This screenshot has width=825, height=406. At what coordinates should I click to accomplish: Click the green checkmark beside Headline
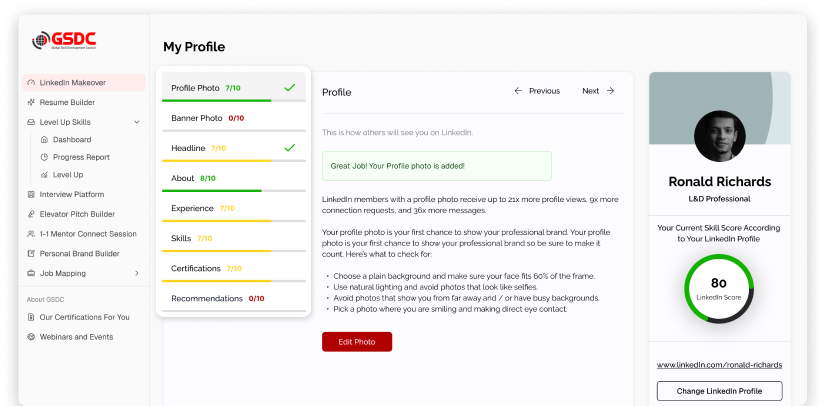(290, 148)
